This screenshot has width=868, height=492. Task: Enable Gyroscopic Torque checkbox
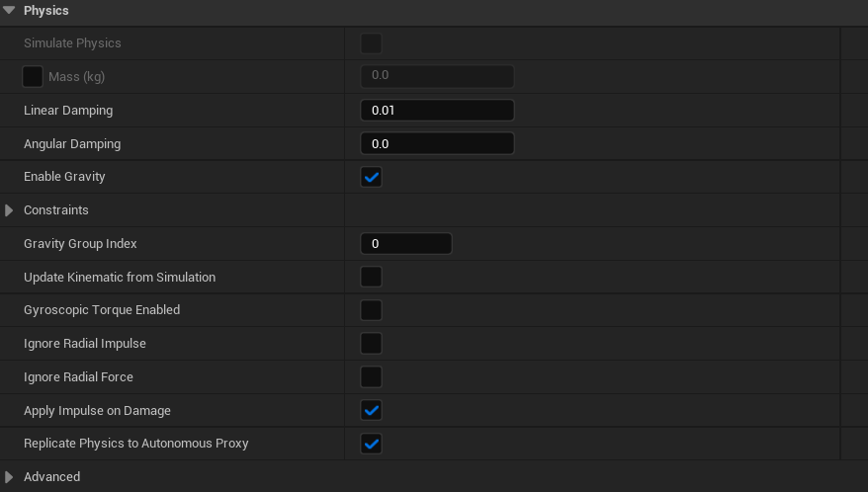point(372,310)
